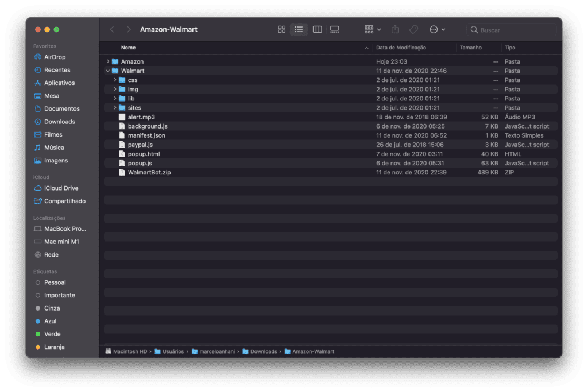Switch to column view
Viewport: 588px width, 392px height.
pos(317,29)
